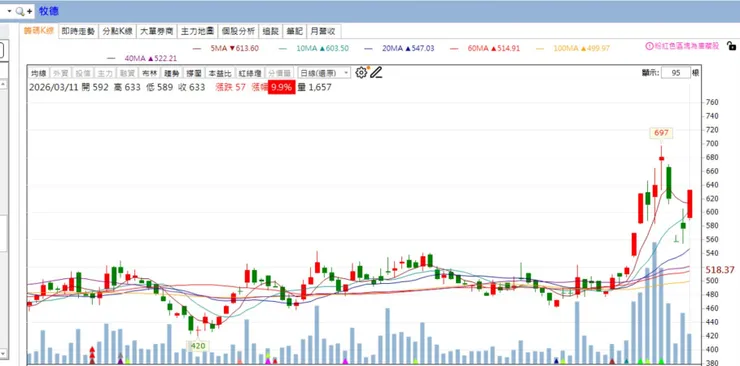Click the orange triangle marker at the chart bottom
Image resolution: width=740 pixels, height=366 pixels.
point(239,362)
